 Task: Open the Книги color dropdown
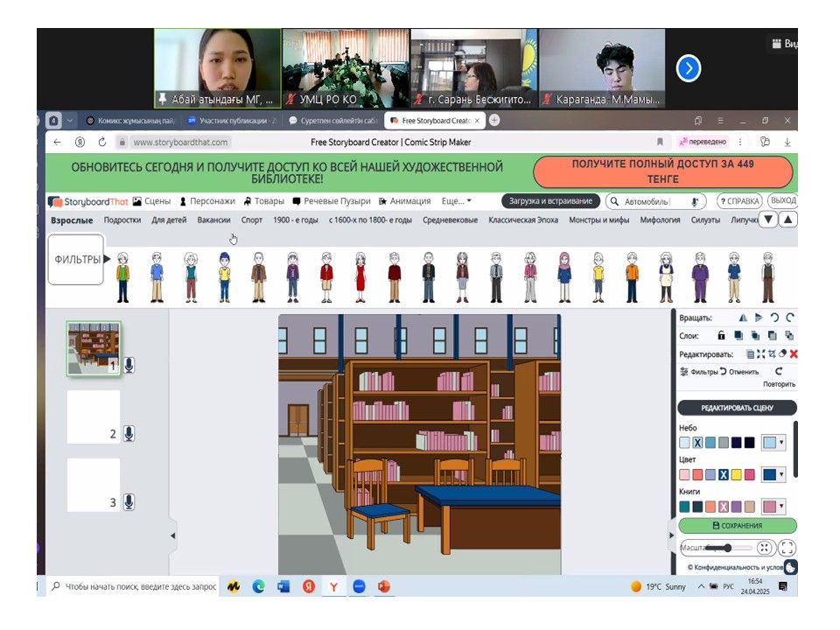coord(773,507)
